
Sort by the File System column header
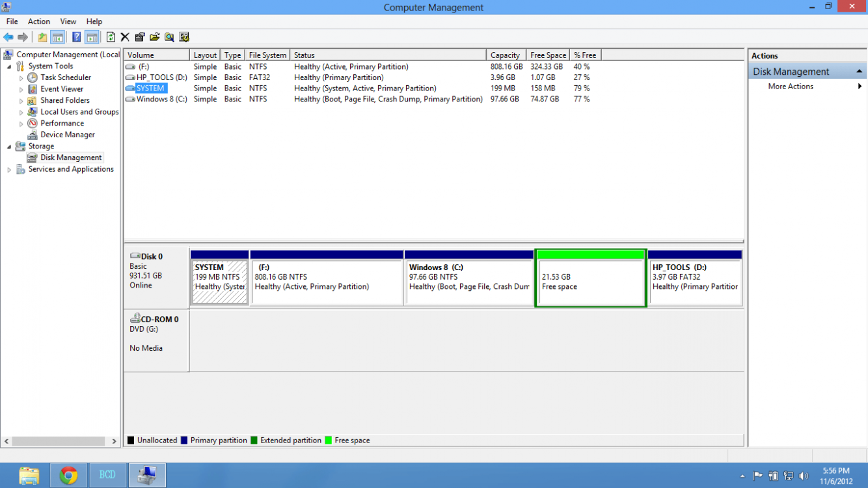[267, 55]
